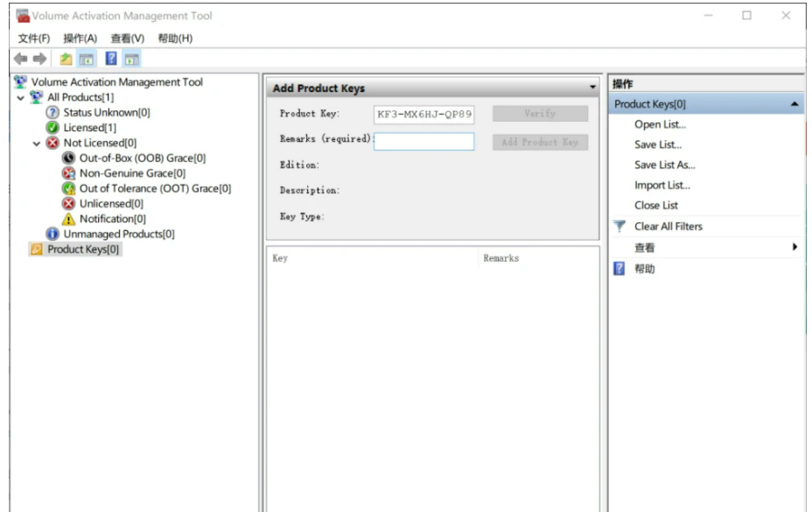Choose Save List As... action
812x512 pixels.
pos(664,165)
